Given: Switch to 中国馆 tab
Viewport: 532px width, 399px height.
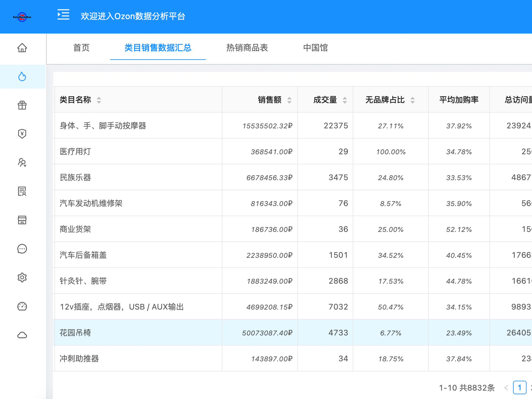Looking at the screenshot, I should click(x=315, y=48).
